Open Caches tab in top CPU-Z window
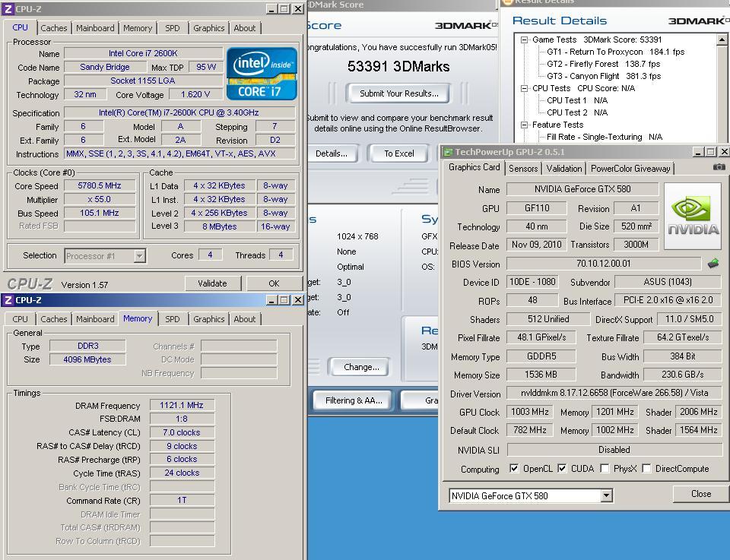730x560 pixels. click(x=54, y=28)
